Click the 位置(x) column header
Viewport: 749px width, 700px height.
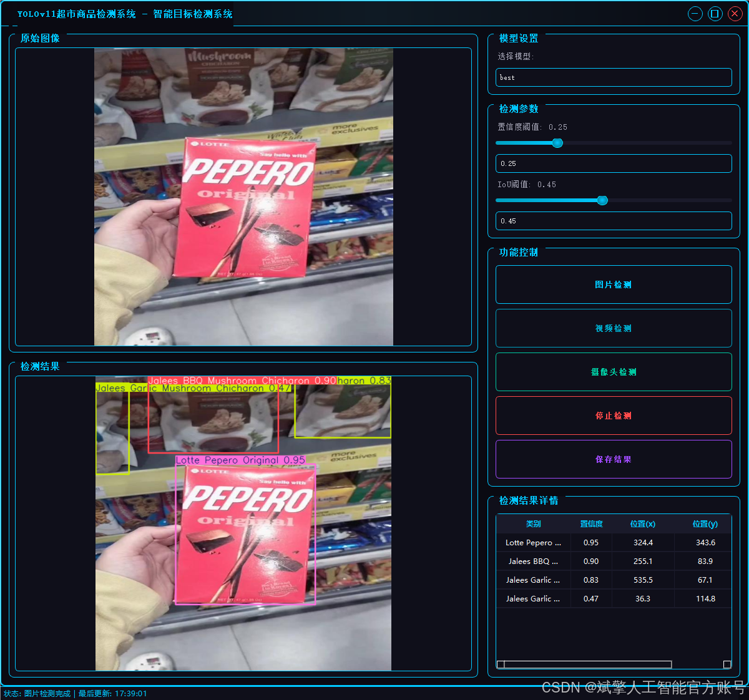[x=643, y=524]
